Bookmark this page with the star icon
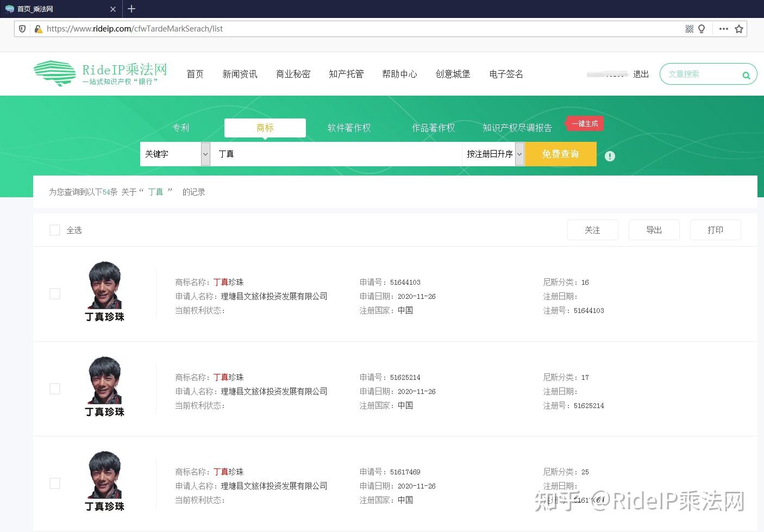The width and height of the screenshot is (764, 532). [739, 29]
